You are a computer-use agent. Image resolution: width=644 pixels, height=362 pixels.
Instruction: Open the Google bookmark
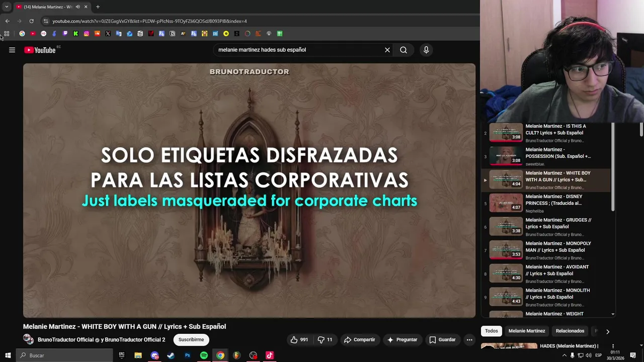point(22,34)
